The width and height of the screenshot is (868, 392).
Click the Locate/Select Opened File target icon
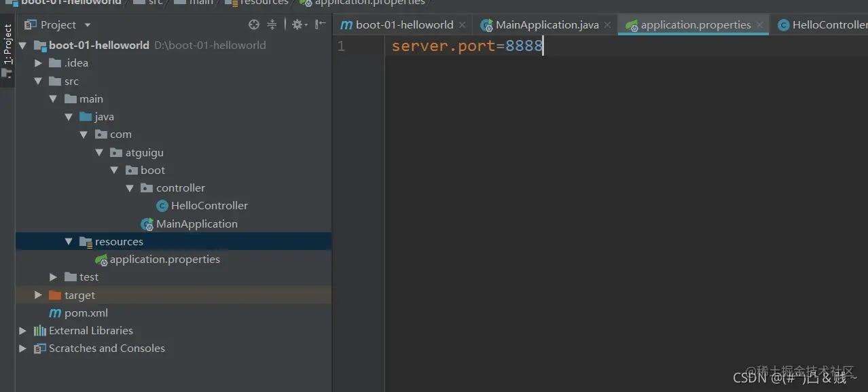point(254,24)
